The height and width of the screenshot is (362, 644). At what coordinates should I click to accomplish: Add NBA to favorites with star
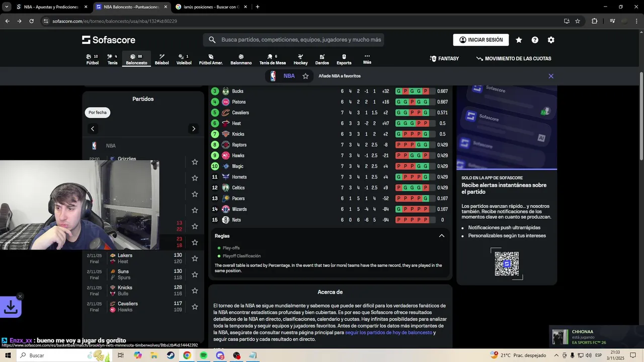305,76
